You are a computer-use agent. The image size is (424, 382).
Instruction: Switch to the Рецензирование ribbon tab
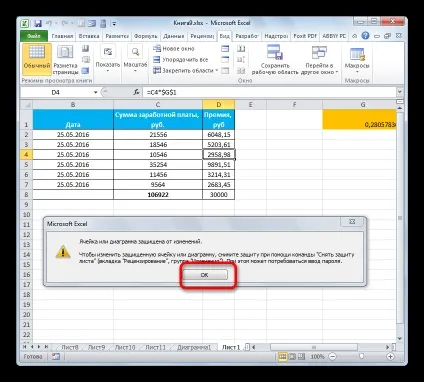202,36
